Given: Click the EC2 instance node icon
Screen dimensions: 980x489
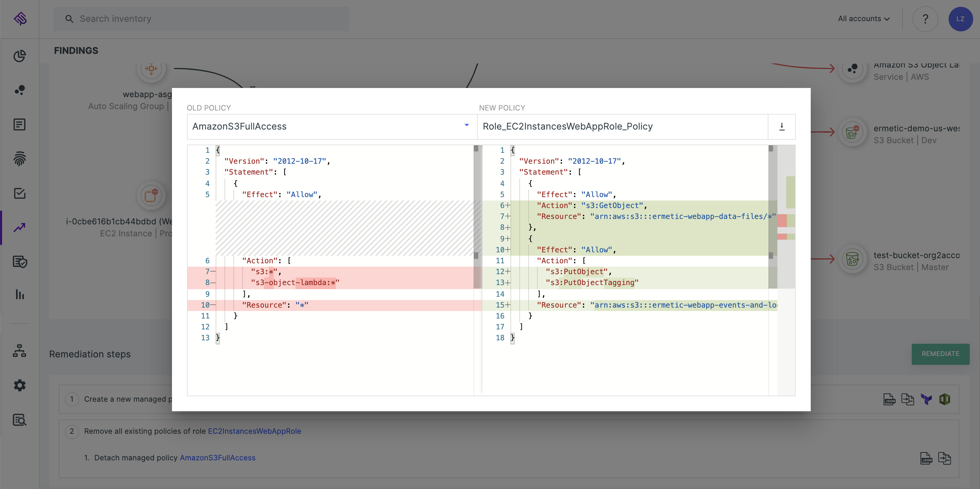Looking at the screenshot, I should tap(151, 195).
